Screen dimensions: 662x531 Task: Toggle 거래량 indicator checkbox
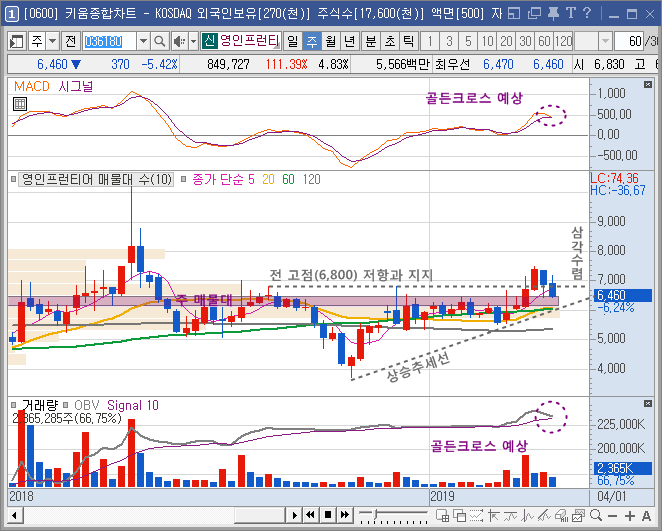click(x=14, y=405)
